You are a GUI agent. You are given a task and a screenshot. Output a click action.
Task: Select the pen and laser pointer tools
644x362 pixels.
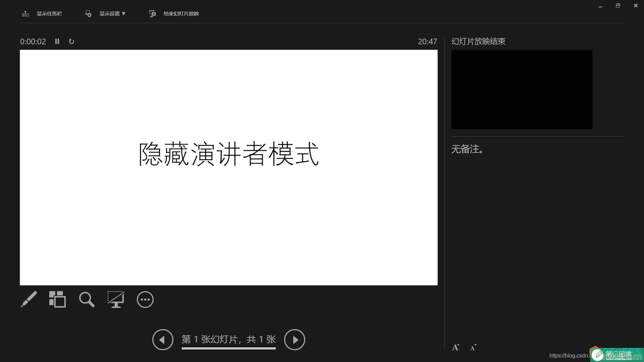(x=29, y=299)
